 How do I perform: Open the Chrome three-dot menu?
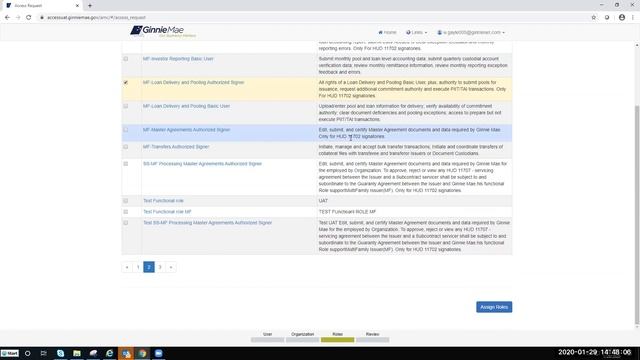tap(633, 18)
